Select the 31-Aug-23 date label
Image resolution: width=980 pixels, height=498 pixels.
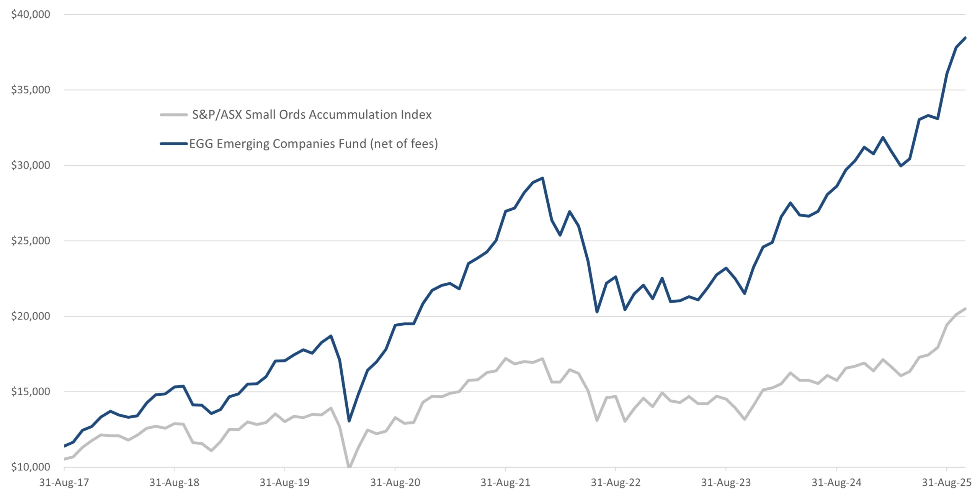[x=726, y=483]
